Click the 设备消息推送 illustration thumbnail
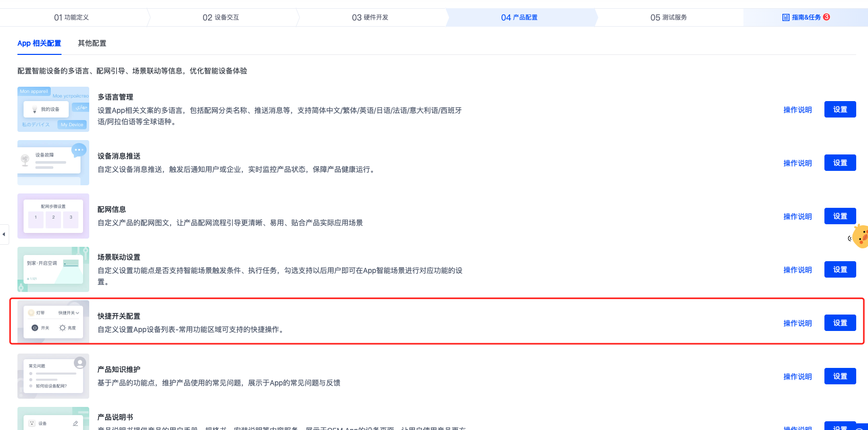 click(x=53, y=163)
